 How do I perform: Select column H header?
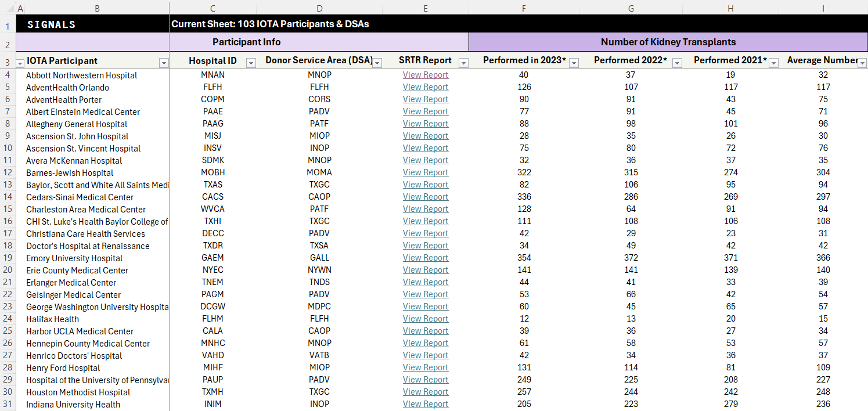click(730, 8)
